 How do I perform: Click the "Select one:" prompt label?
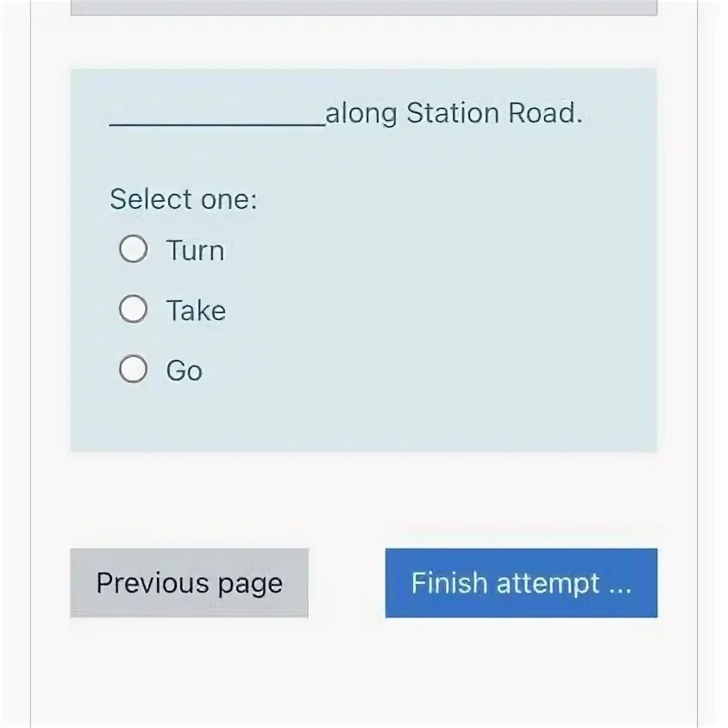(184, 199)
